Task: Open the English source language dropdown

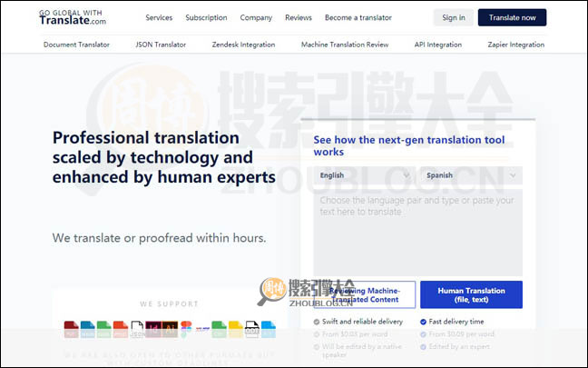Action: click(364, 175)
